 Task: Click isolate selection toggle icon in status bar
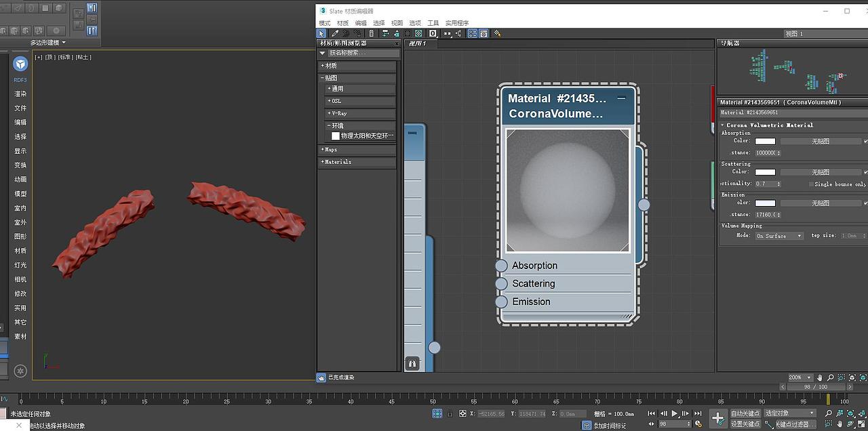[437, 413]
